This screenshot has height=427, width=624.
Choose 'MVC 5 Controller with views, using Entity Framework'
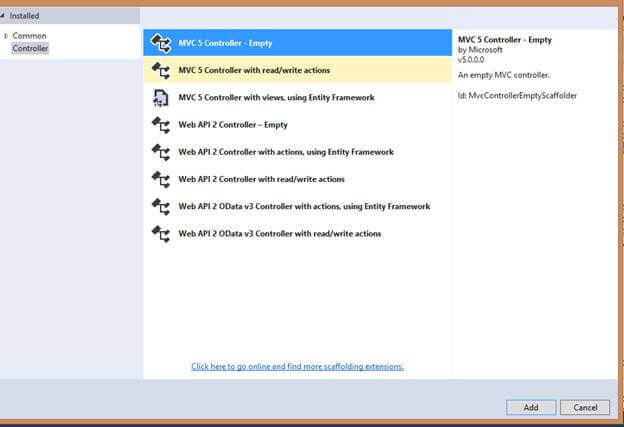tap(297, 97)
